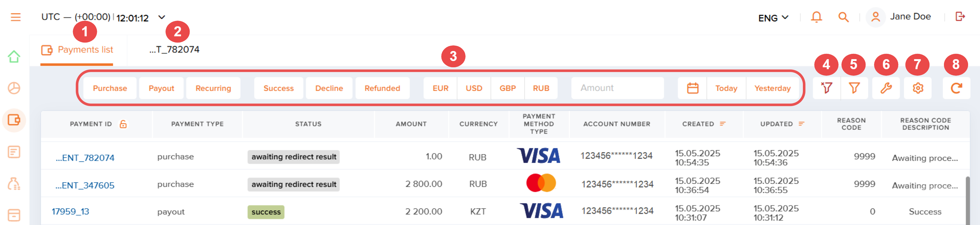The width and height of the screenshot is (980, 225).
Task: Switch to the ...T_782074 tab
Action: [174, 50]
